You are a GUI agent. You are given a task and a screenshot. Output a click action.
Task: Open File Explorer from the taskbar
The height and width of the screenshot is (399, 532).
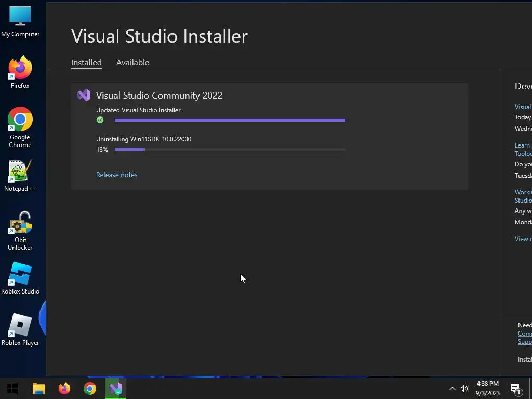tap(38, 389)
